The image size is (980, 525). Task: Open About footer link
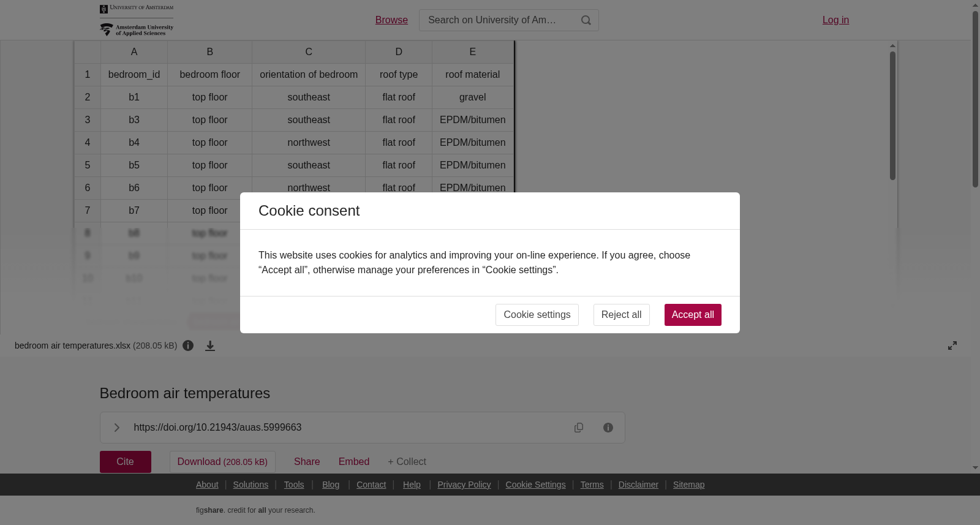coord(207,485)
